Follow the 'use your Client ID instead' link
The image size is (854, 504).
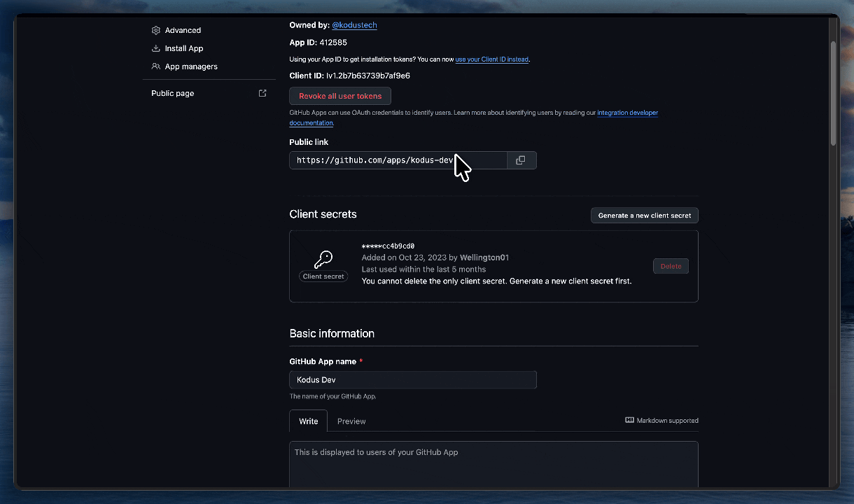coord(491,59)
